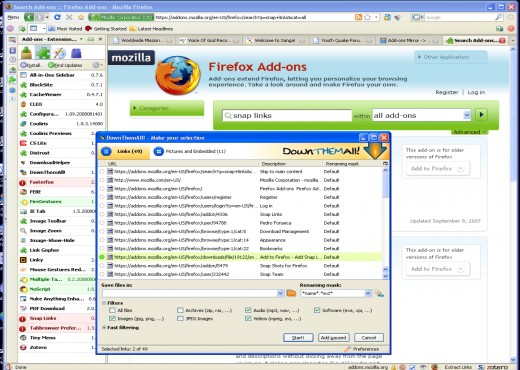520x370 pixels.
Task: Collapse the Filters section
Action: [104, 303]
